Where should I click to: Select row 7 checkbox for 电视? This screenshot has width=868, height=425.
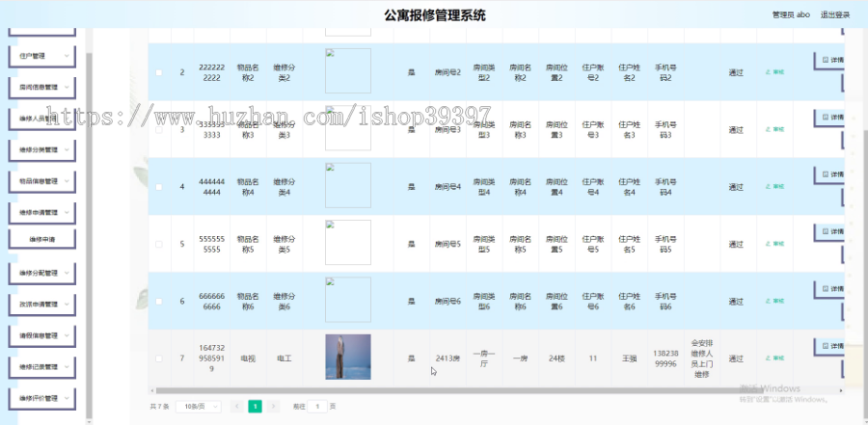pyautogui.click(x=159, y=359)
